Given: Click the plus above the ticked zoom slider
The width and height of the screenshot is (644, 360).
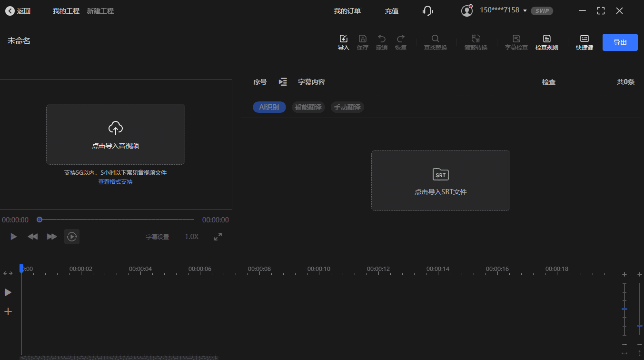Looking at the screenshot, I should [x=624, y=274].
